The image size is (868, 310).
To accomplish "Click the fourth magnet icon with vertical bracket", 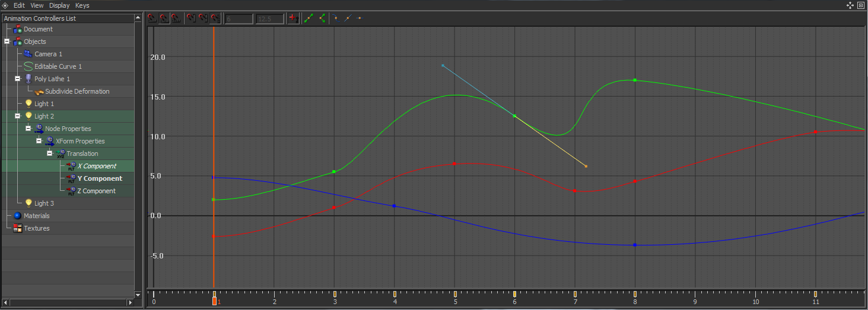I will pyautogui.click(x=191, y=18).
